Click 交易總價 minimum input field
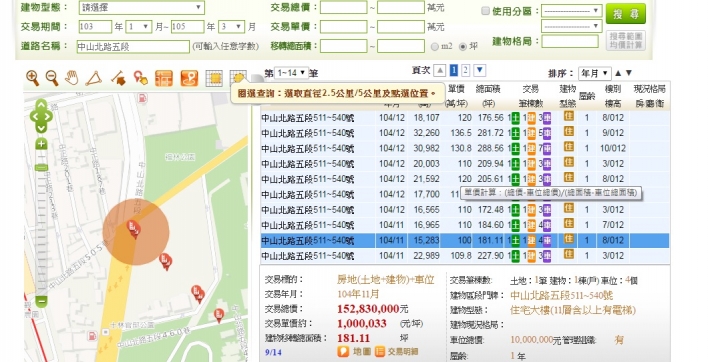 (x=343, y=7)
